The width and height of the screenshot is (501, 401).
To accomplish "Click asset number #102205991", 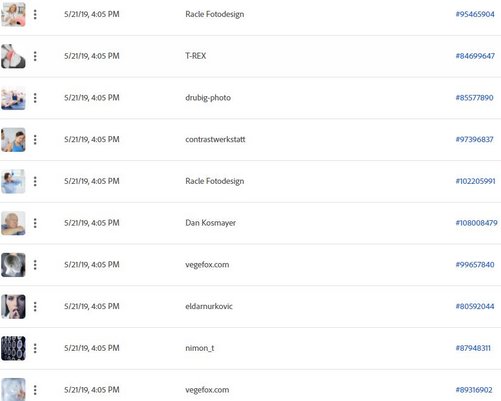I will coord(475,181).
